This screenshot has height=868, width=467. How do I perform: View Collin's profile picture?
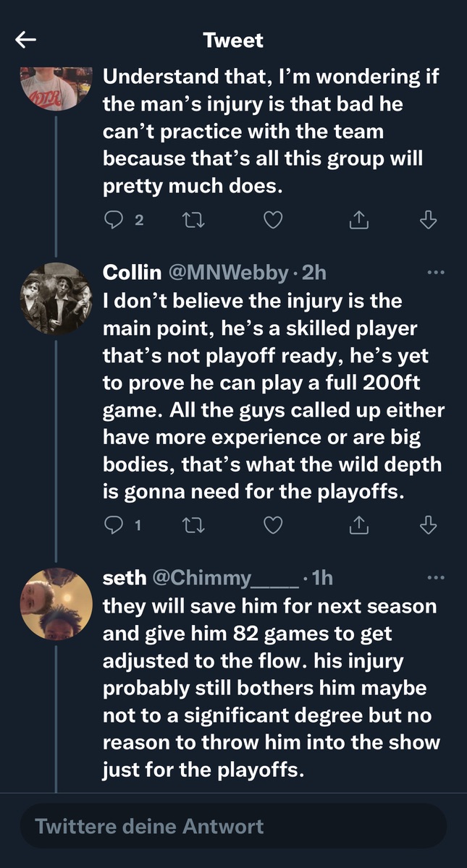(56, 299)
